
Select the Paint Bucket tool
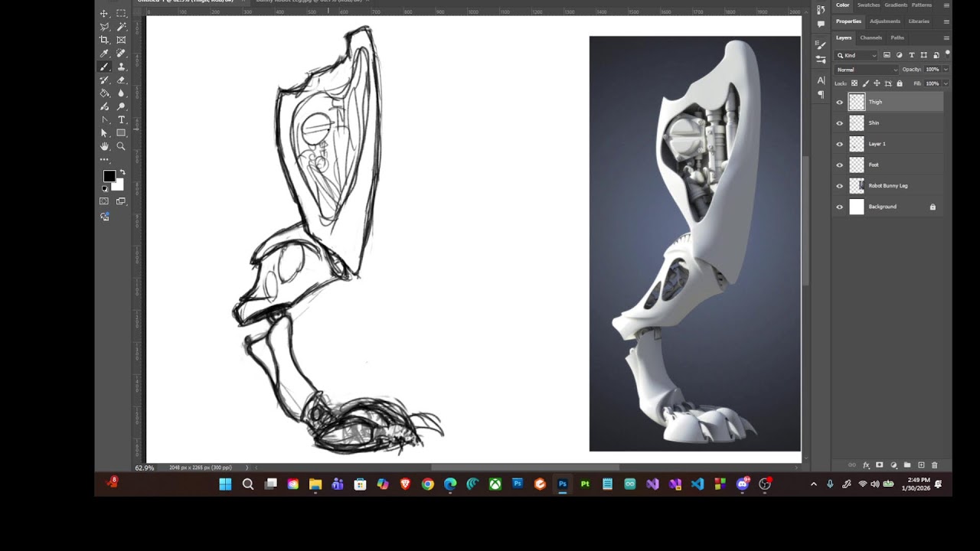[104, 93]
